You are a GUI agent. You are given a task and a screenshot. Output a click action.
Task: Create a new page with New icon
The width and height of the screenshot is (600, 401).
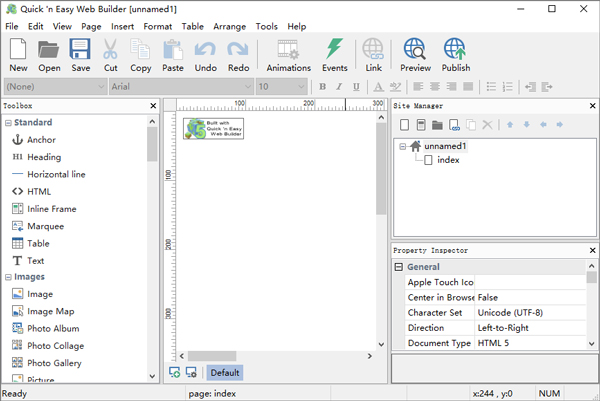tap(18, 55)
